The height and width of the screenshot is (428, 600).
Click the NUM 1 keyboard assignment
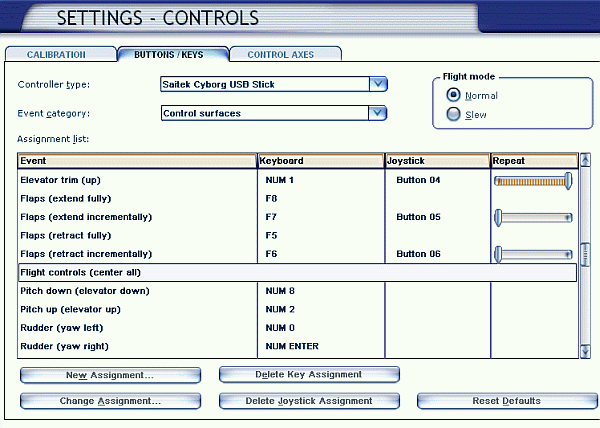tap(280, 180)
